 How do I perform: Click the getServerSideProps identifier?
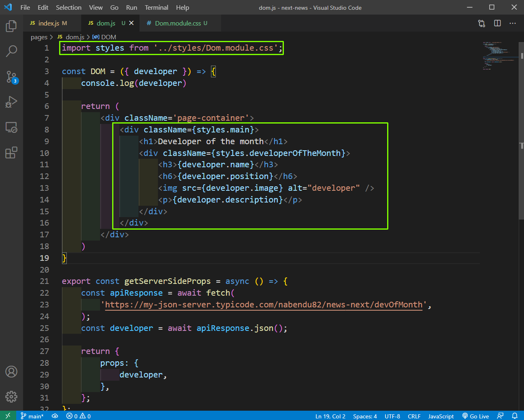tap(167, 281)
